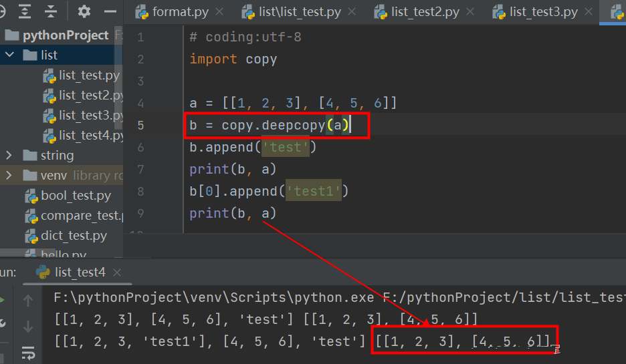Screen dimensions: 626x364
Task: Click list_test.py file icon in tree
Action: [49, 75]
